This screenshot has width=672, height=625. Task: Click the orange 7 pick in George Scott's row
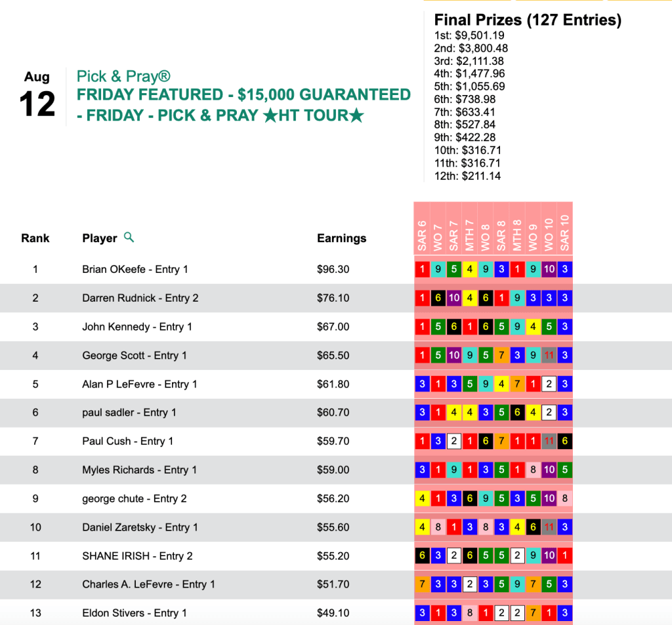pos(501,355)
